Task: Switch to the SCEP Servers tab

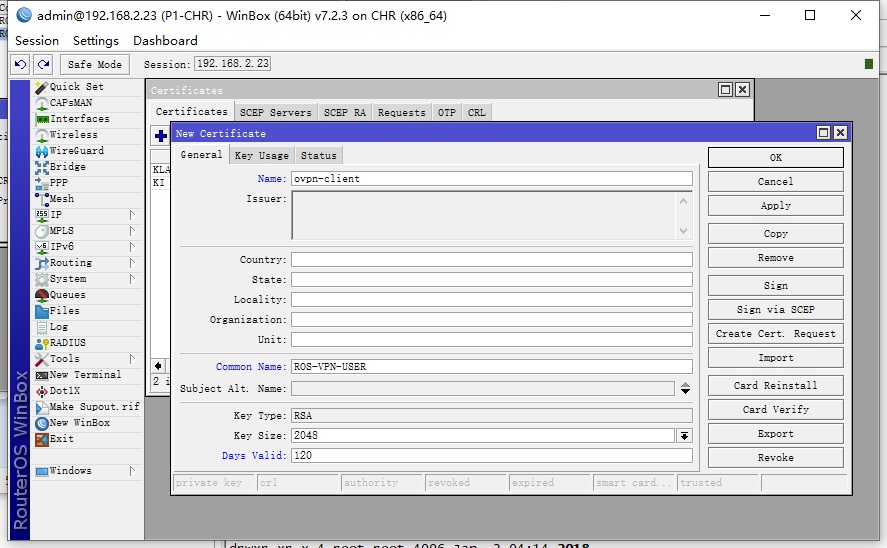Action: tap(278, 113)
